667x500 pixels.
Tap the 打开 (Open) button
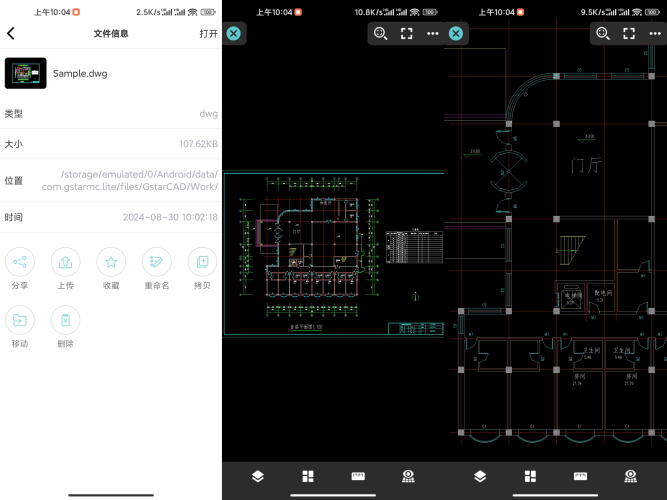[208, 33]
